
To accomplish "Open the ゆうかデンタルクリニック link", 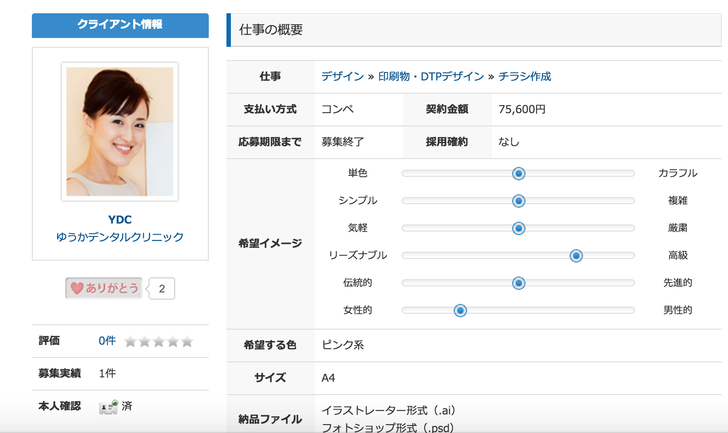I will pos(120,237).
